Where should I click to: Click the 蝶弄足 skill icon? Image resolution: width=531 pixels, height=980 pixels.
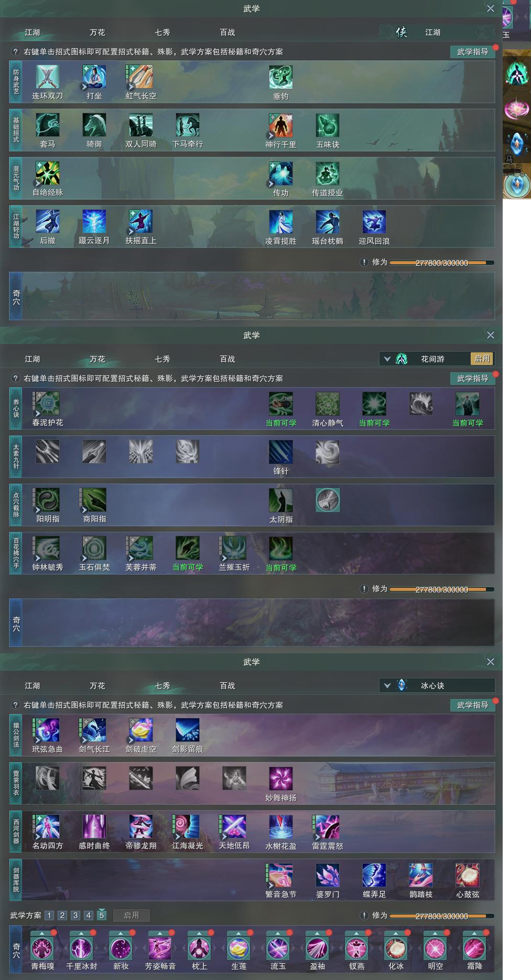pos(374,875)
